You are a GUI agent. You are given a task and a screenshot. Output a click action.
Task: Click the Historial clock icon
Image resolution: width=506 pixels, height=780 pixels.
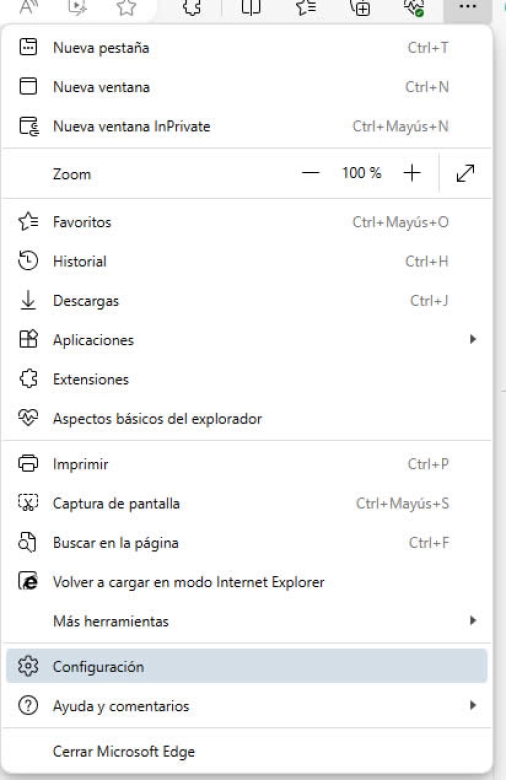28,261
